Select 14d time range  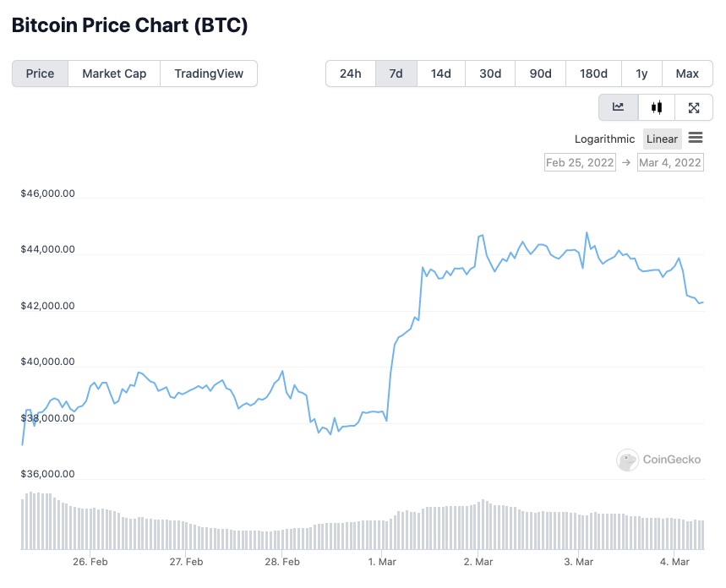(441, 73)
